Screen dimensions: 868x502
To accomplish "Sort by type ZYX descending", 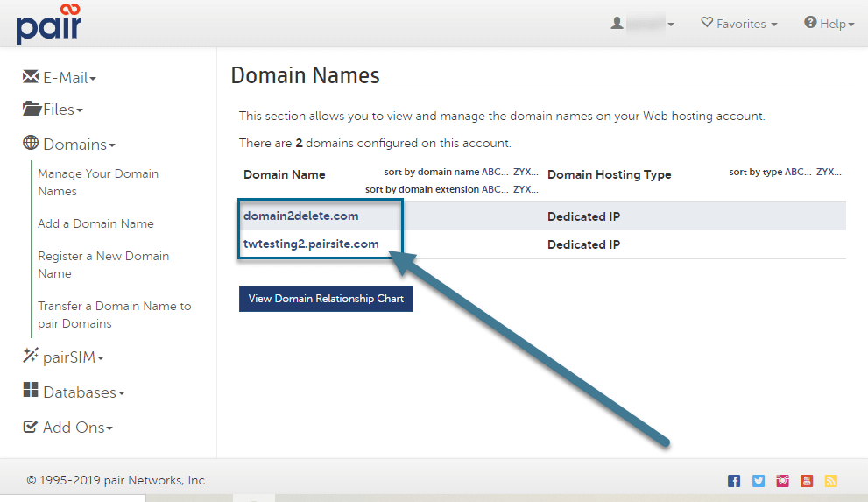I will pos(829,172).
